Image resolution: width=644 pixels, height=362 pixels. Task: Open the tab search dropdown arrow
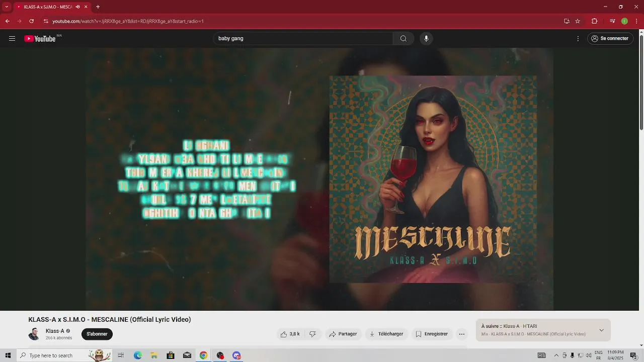tap(7, 7)
